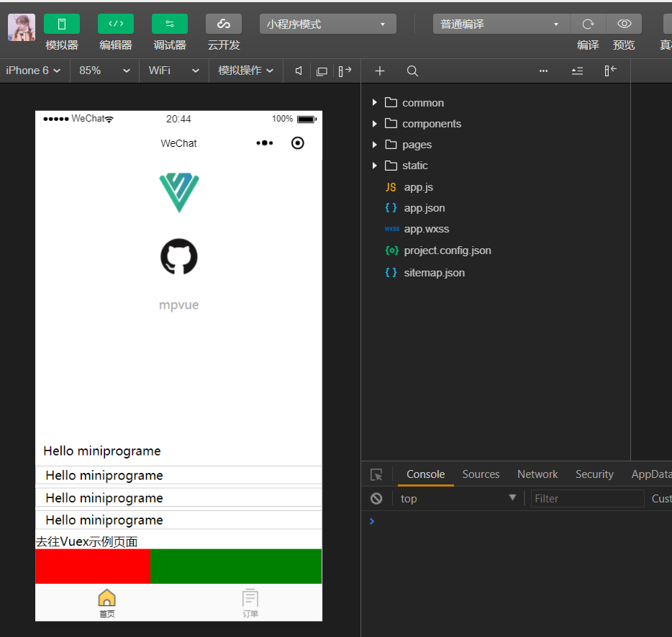Open the 85% zoom dropdown

(x=104, y=71)
